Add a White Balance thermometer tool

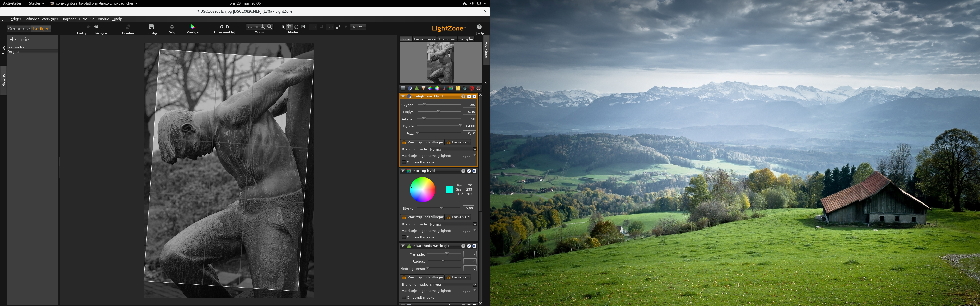444,88
